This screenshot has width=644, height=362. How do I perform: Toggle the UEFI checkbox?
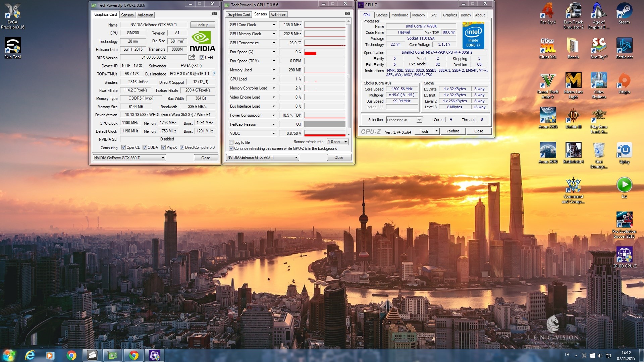tap(202, 58)
